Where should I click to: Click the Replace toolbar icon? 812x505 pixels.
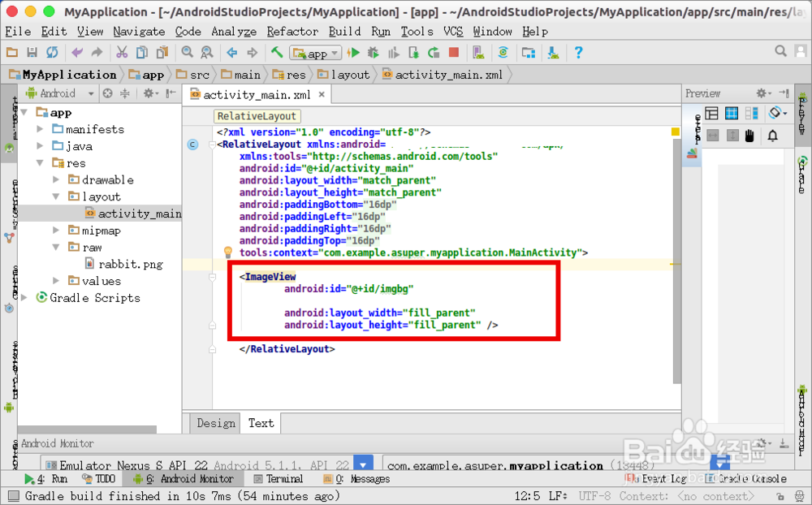click(x=206, y=52)
